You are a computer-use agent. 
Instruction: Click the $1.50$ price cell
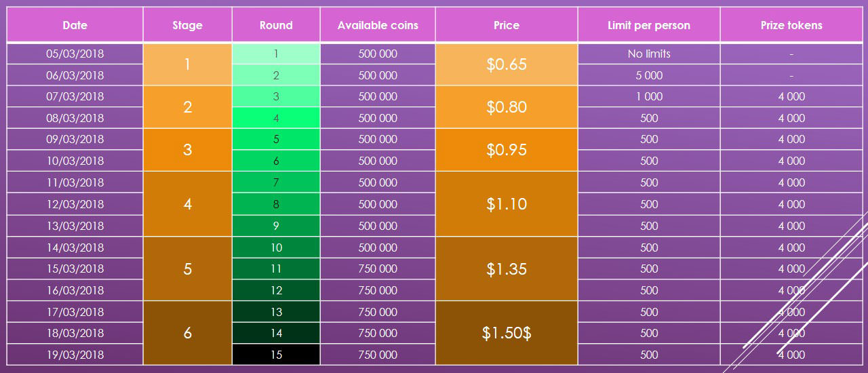pos(507,333)
